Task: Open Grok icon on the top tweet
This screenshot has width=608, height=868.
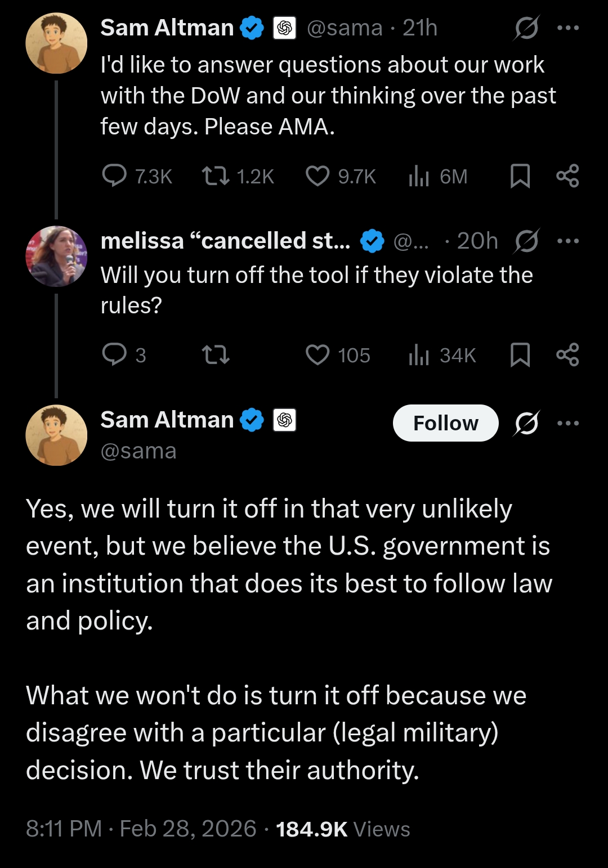Action: click(526, 28)
